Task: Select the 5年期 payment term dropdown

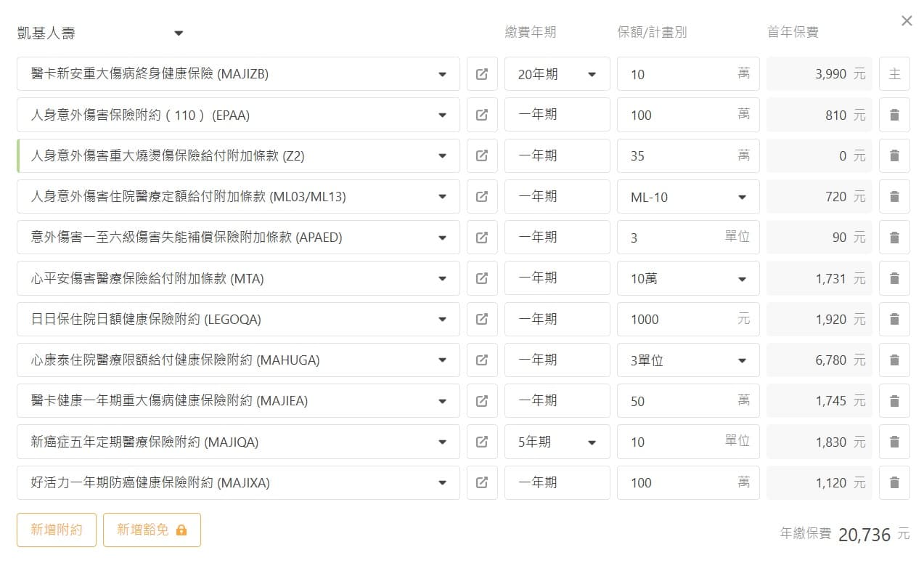Action: pyautogui.click(x=557, y=442)
